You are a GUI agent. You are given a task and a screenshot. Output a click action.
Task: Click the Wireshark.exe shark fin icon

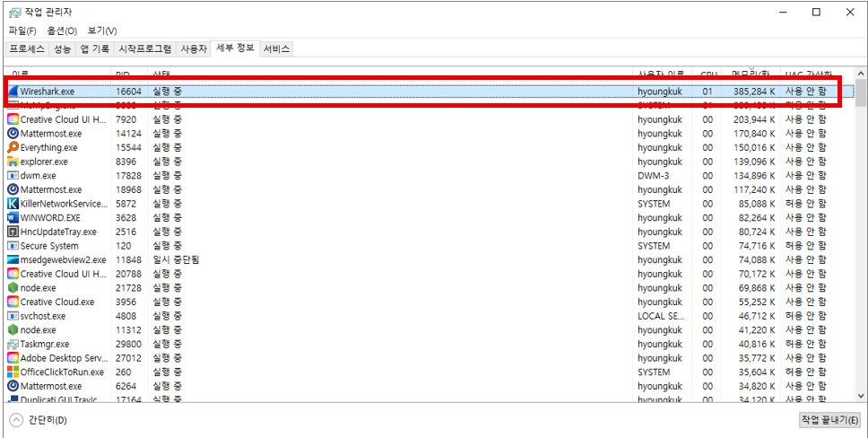point(13,92)
